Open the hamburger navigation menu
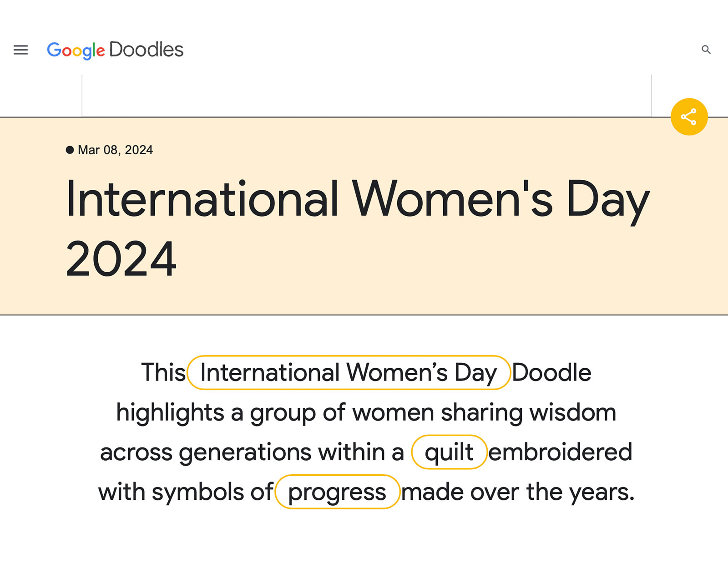The width and height of the screenshot is (728, 569). click(20, 50)
